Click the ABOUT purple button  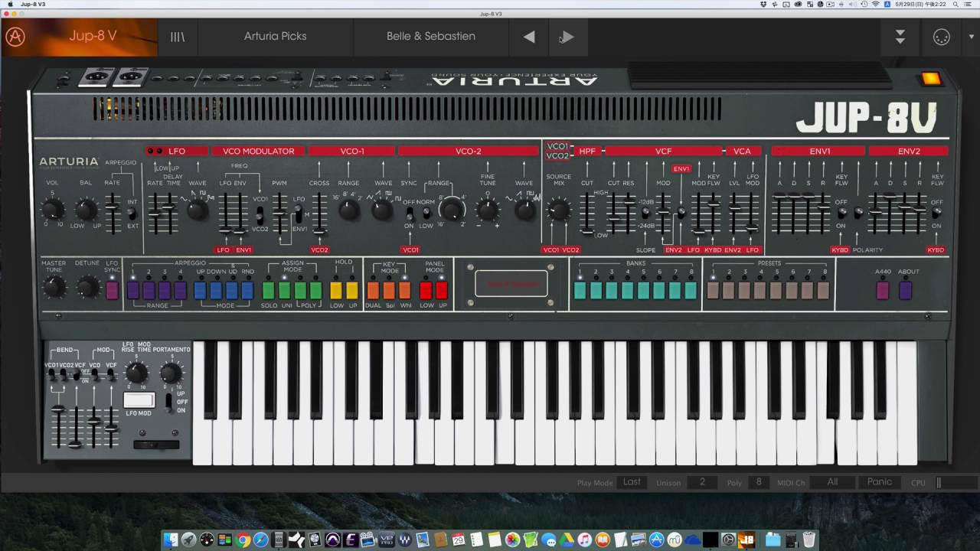pos(906,290)
